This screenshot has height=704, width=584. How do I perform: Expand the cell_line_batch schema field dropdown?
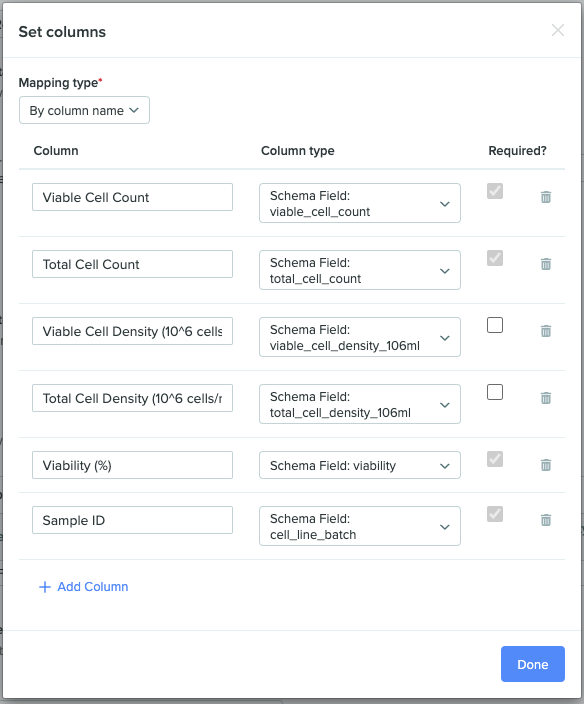point(360,526)
